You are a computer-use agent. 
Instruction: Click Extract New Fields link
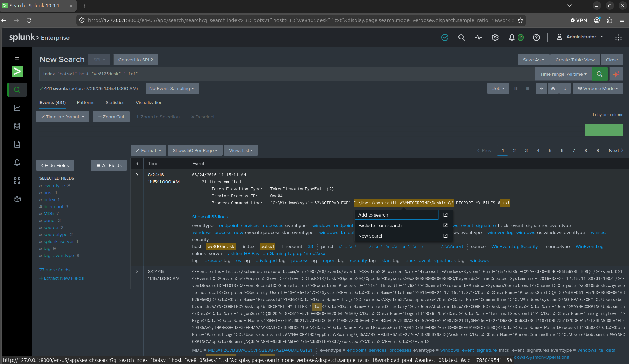[62, 278]
